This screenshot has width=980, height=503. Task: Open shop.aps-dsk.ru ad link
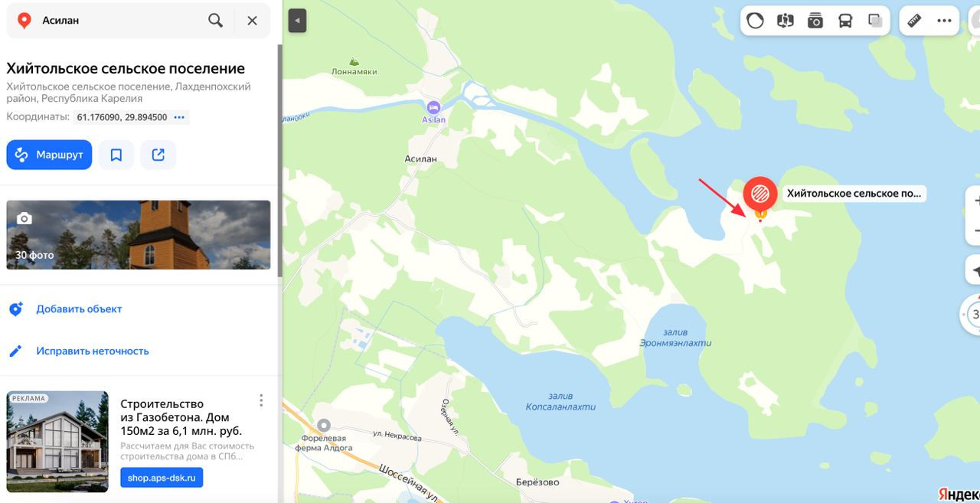pyautogui.click(x=162, y=478)
